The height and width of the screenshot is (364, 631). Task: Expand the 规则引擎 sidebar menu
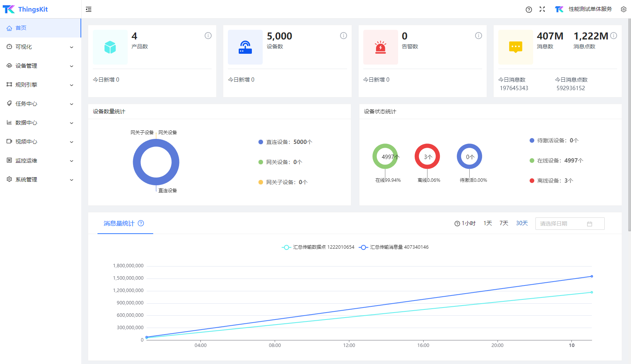(x=40, y=85)
